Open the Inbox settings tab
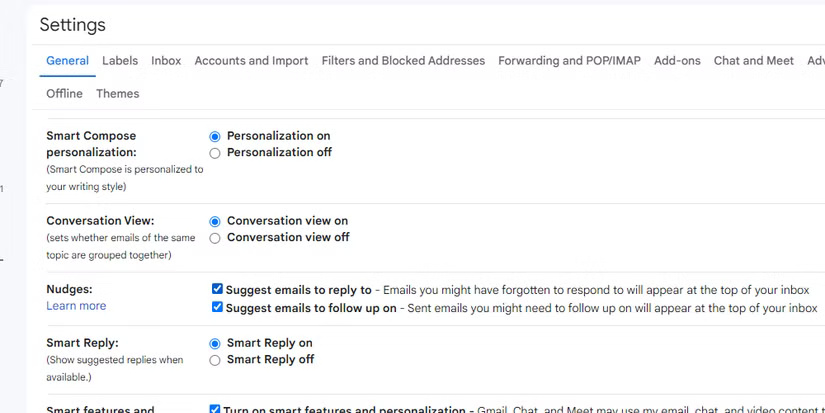Viewport: 825px width, 413px height. coord(166,61)
